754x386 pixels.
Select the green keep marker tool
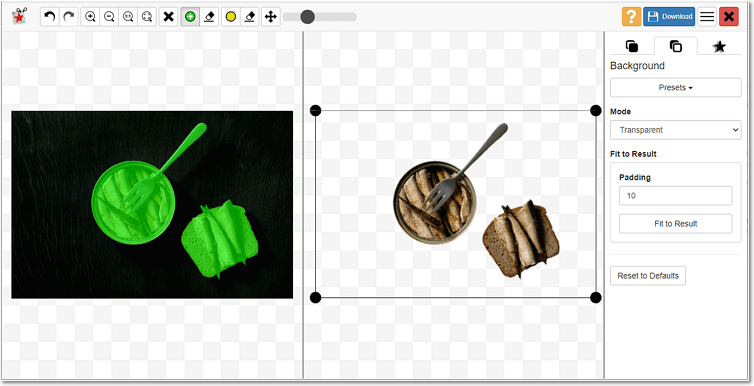point(190,17)
